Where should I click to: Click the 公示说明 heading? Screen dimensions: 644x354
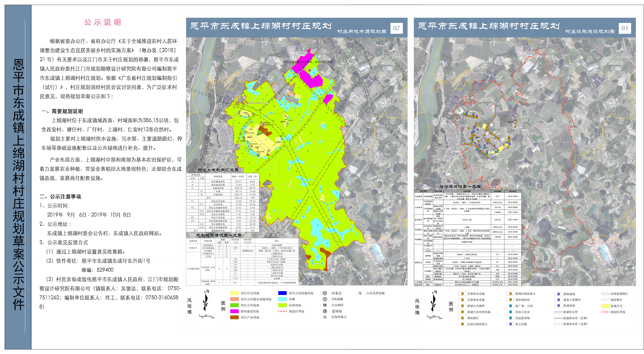pos(103,22)
